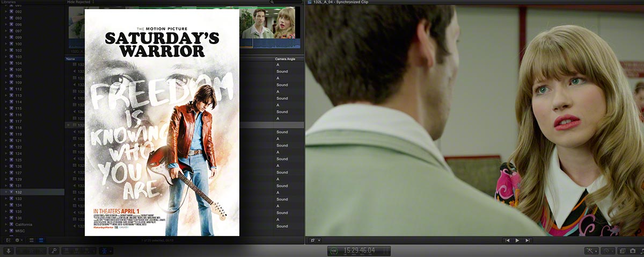Select event 136 in Libraries
This screenshot has height=257, width=644.
(x=32, y=218)
